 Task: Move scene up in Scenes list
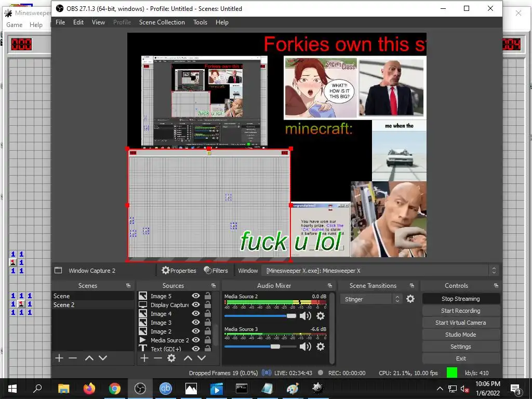coord(89,358)
